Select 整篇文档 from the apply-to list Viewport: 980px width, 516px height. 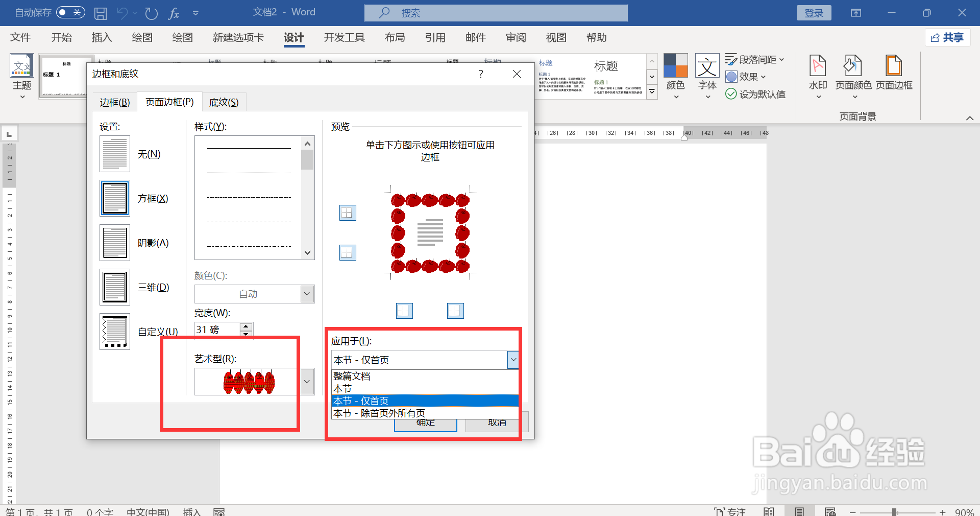352,376
